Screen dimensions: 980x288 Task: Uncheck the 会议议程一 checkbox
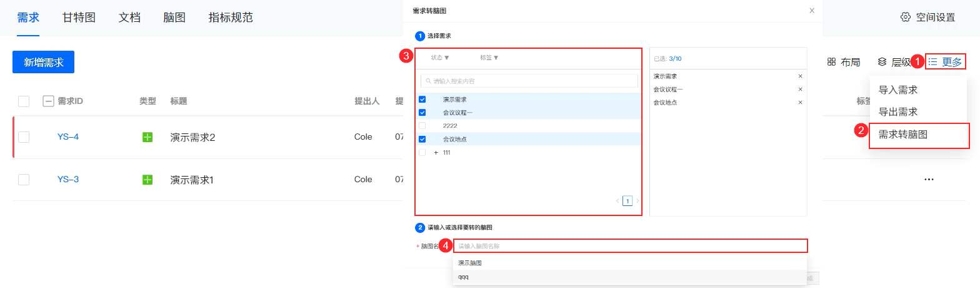click(422, 113)
